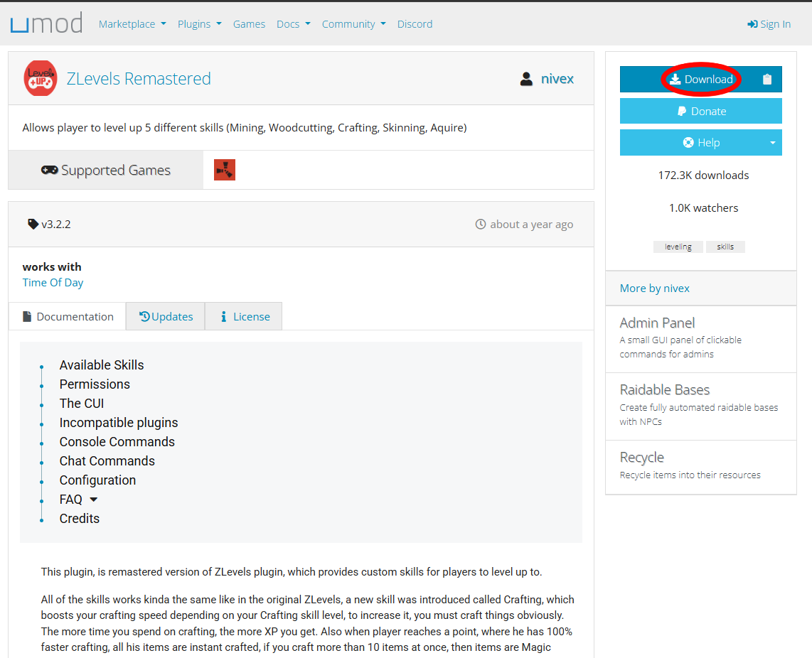The height and width of the screenshot is (658, 812).
Task: Expand the Docs menu
Action: (x=293, y=24)
